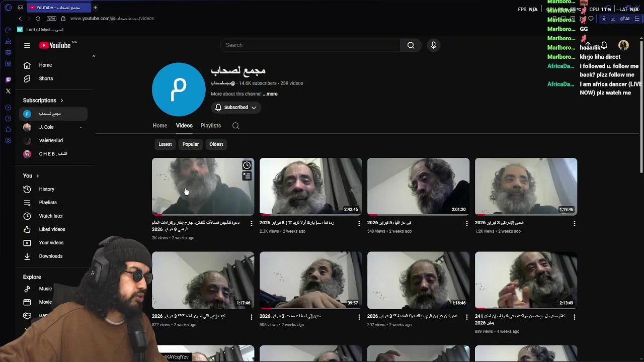This screenshot has height=362, width=644.
Task: Open C H E B subscription channel
Action: point(53,154)
